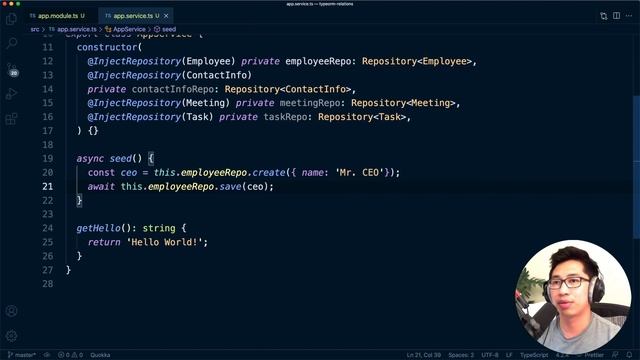Click Quokka in the status bar
The width and height of the screenshot is (640, 360).
click(100, 355)
